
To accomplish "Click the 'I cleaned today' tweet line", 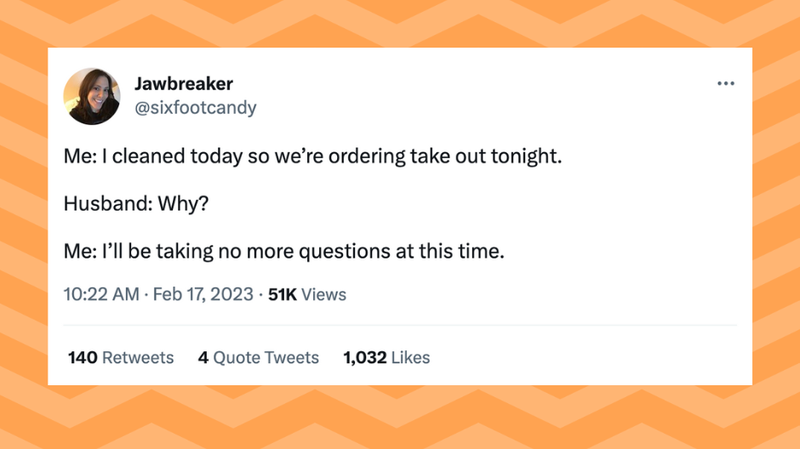I will coord(312,156).
